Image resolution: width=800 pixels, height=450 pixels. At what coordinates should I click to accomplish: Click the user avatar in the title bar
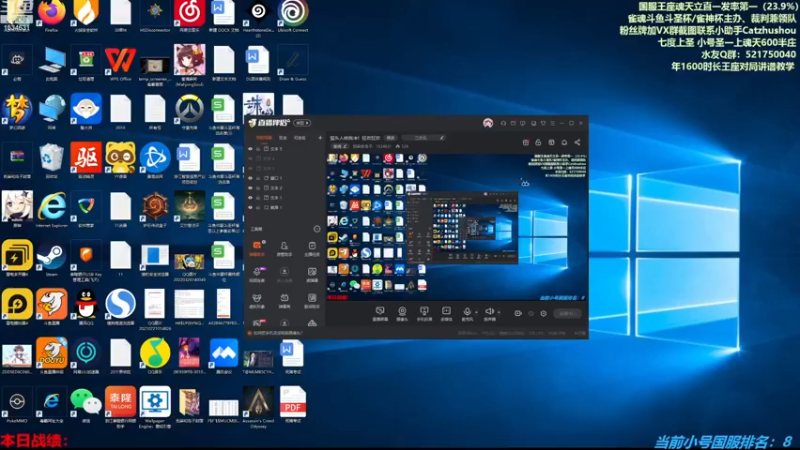pos(488,123)
